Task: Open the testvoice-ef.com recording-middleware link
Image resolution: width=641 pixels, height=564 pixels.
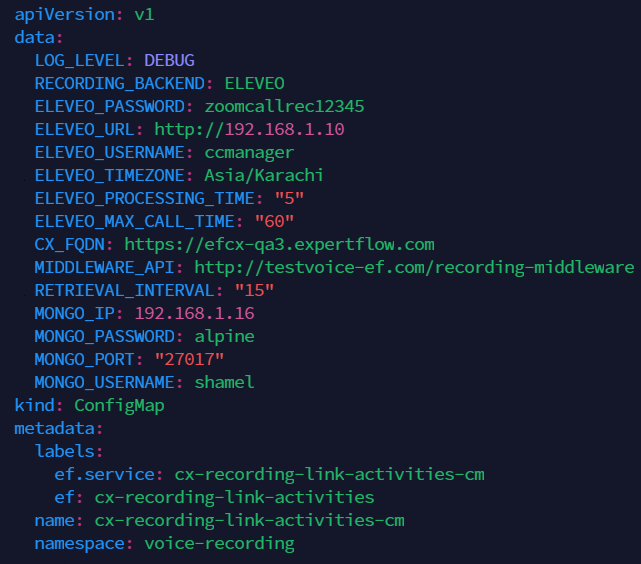Action: tap(414, 268)
